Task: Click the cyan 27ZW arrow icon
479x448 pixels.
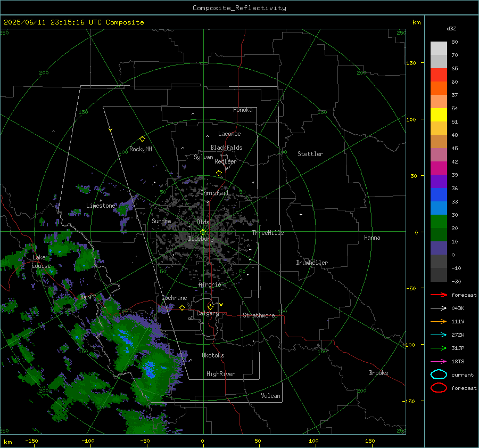Action: pyautogui.click(x=439, y=335)
